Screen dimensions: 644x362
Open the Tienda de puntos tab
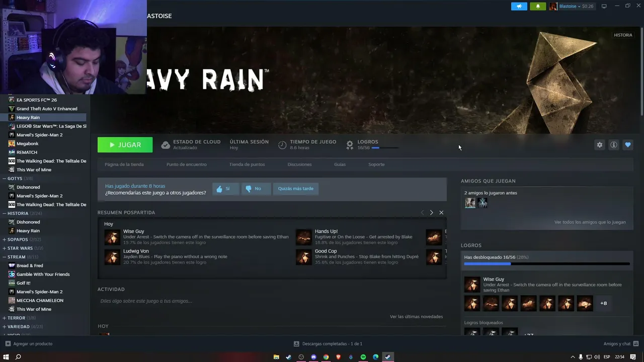tap(247, 164)
